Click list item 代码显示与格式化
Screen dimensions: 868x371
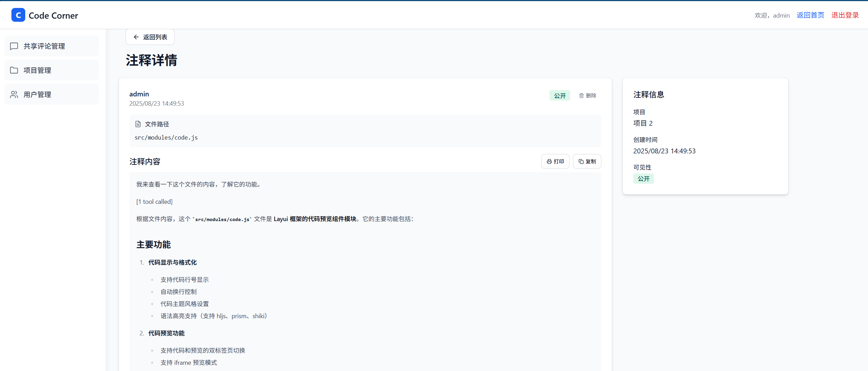[173, 263]
